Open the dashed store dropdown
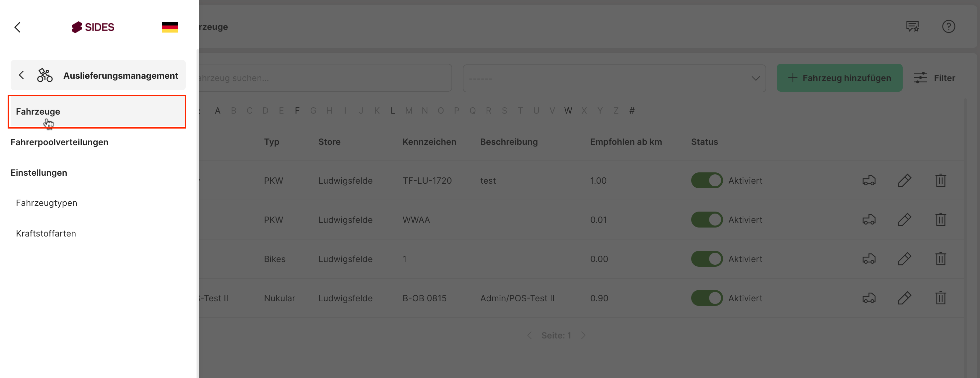The image size is (980, 378). (613, 78)
